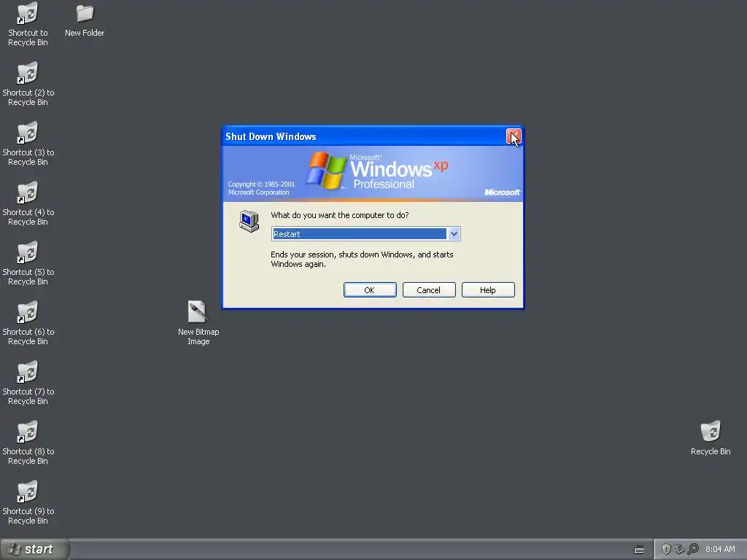The width and height of the screenshot is (747, 560).
Task: Click the computer icon in Shut Down dialog
Action: pos(249,221)
